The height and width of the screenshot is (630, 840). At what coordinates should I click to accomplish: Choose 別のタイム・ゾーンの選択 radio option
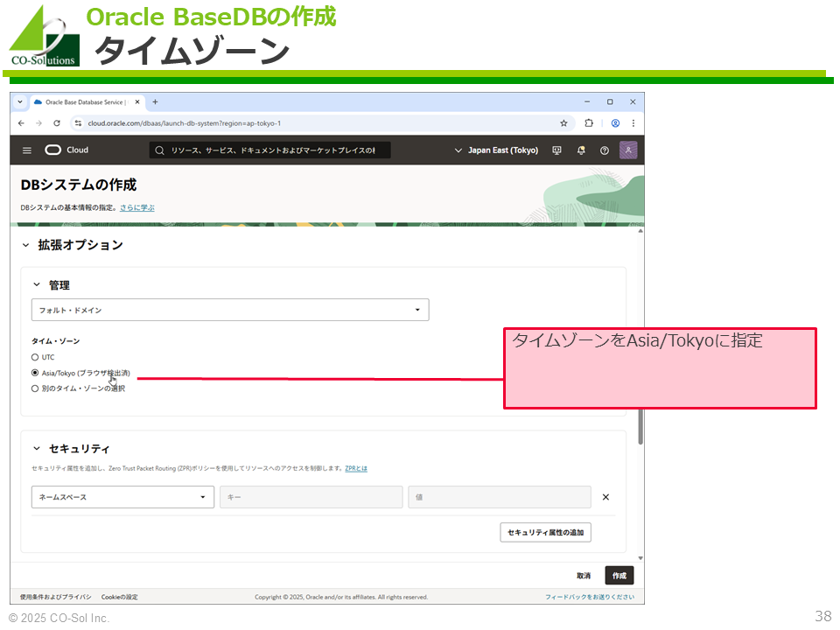[35, 388]
